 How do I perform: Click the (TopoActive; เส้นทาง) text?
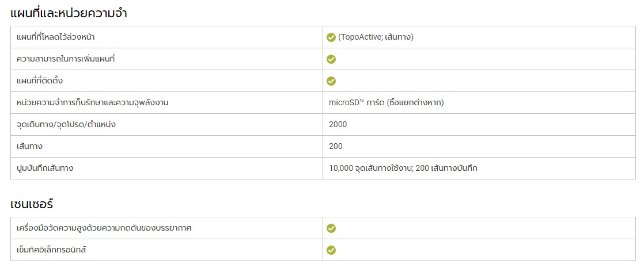pos(376,37)
